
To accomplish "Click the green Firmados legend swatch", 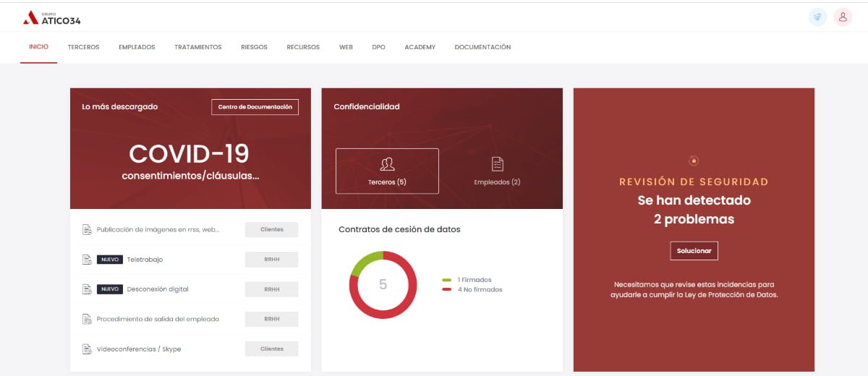I will (x=447, y=280).
